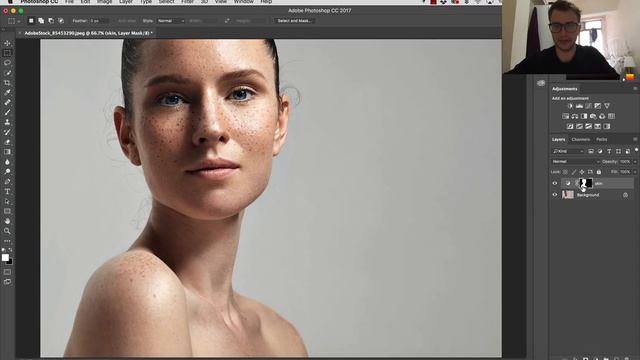Toggle lock transparent pixels

pos(565,172)
